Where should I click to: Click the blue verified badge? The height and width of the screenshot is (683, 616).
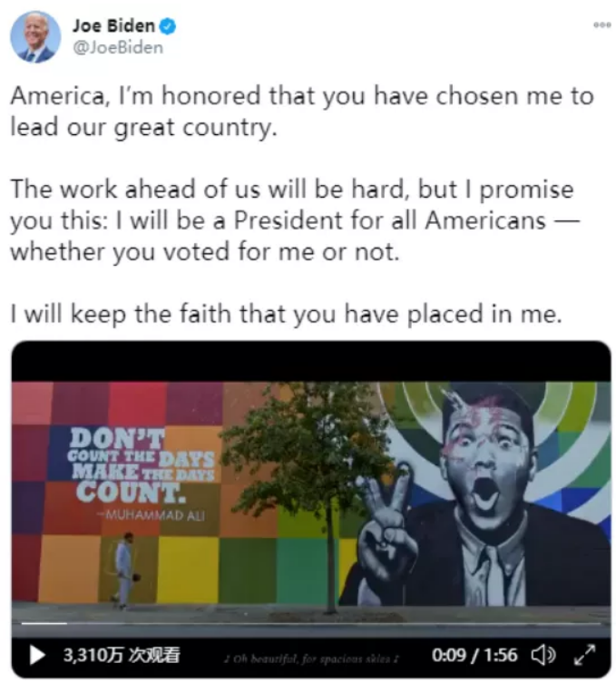point(167,26)
